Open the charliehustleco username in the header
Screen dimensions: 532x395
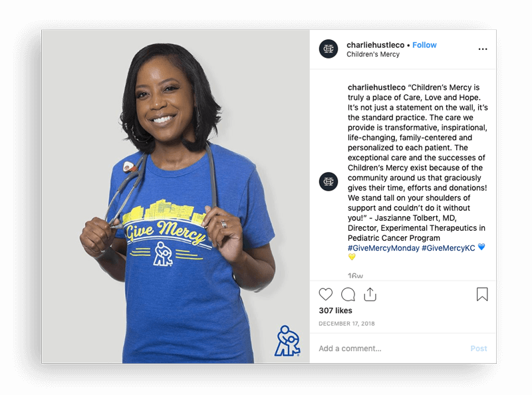point(375,45)
